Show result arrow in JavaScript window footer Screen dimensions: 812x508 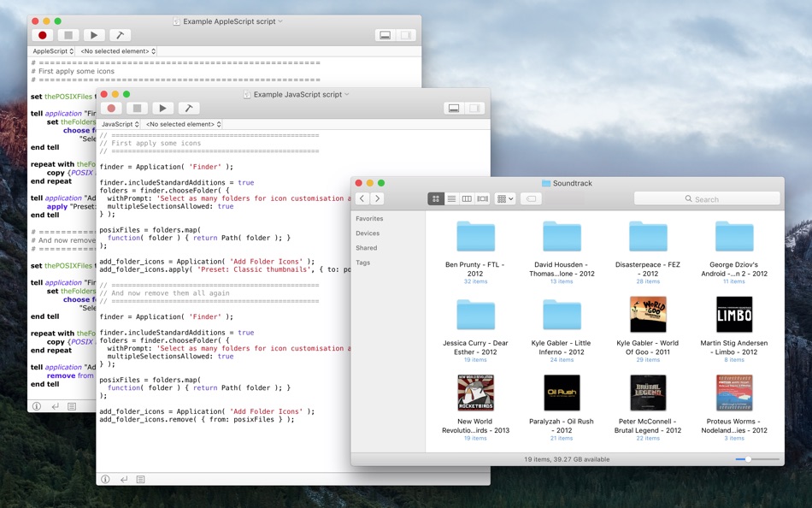click(x=124, y=480)
